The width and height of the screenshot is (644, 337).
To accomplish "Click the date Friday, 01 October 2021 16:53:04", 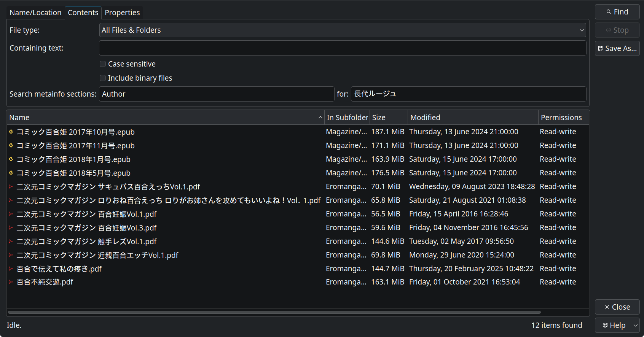I will [465, 282].
